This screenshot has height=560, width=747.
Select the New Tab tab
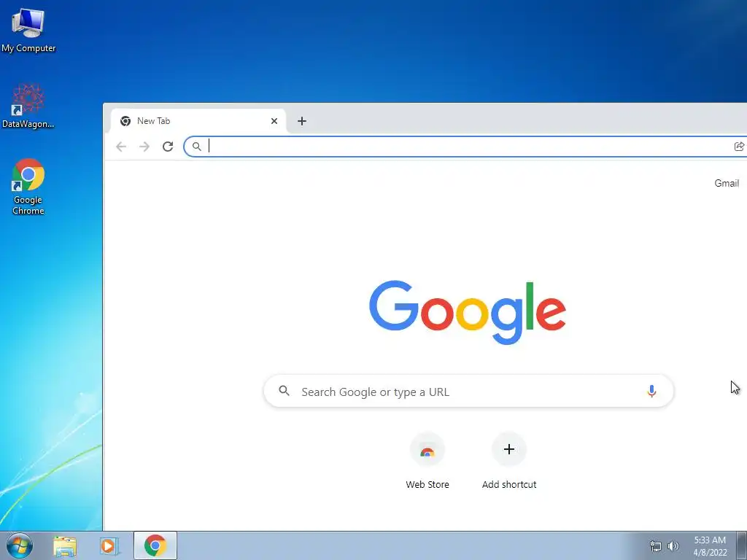(x=198, y=121)
